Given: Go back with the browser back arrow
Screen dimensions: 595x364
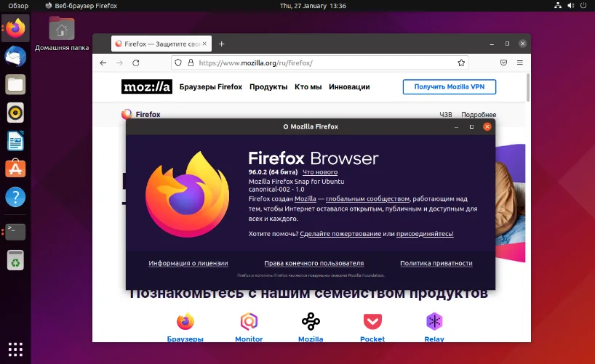Looking at the screenshot, I should 103,63.
